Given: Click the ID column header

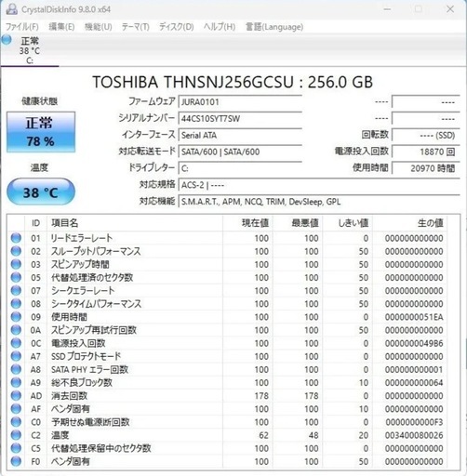Looking at the screenshot, I should point(35,223).
